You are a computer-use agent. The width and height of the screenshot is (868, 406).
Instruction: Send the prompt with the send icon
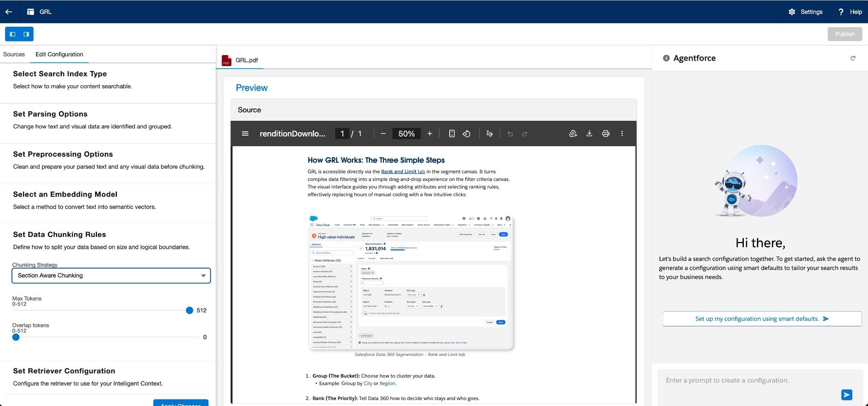tap(846, 395)
